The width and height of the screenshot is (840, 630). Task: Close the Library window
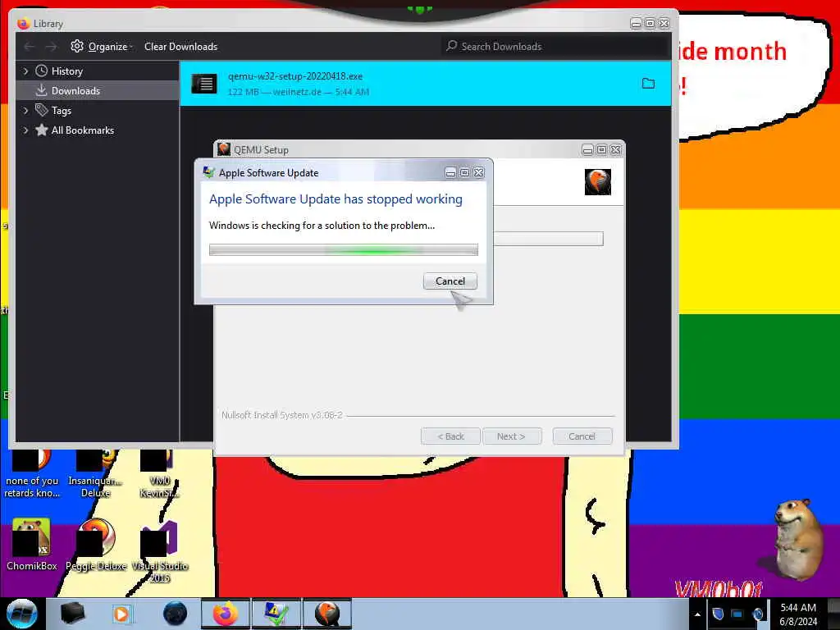664,23
